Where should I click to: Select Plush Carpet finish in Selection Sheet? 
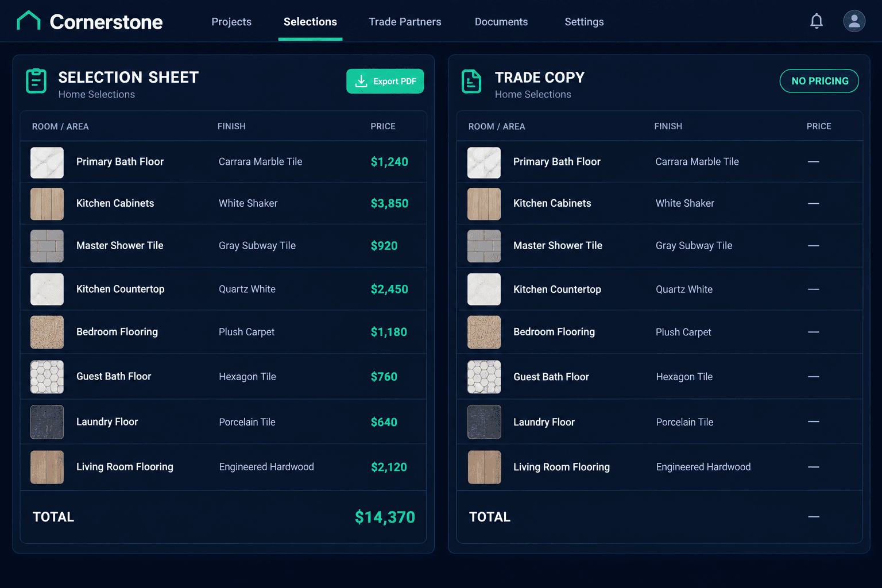tap(246, 332)
